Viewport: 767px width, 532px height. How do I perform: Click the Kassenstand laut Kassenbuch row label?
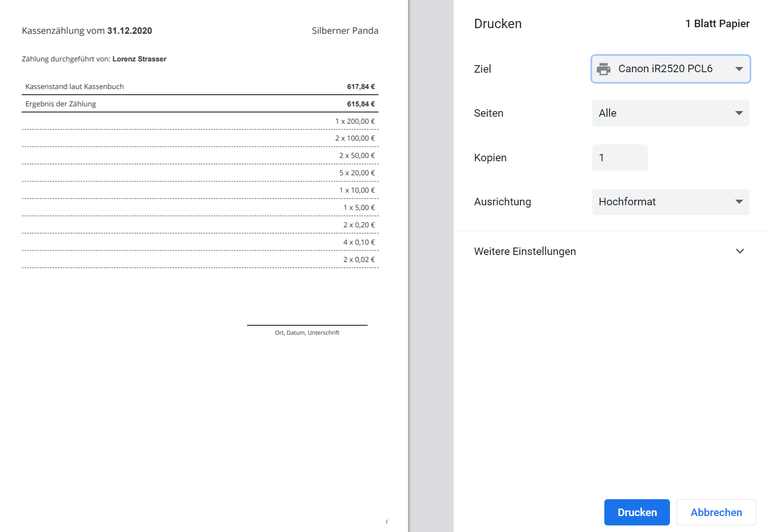tap(75, 87)
